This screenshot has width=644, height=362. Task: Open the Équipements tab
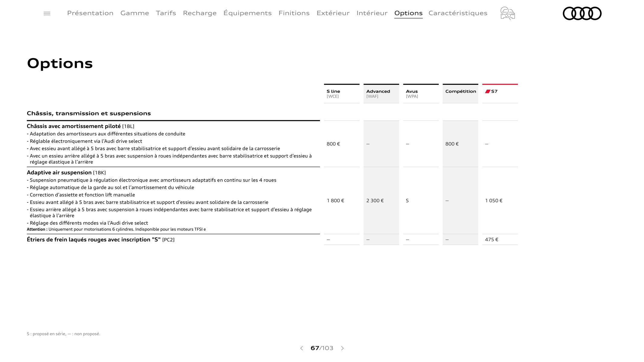247,13
